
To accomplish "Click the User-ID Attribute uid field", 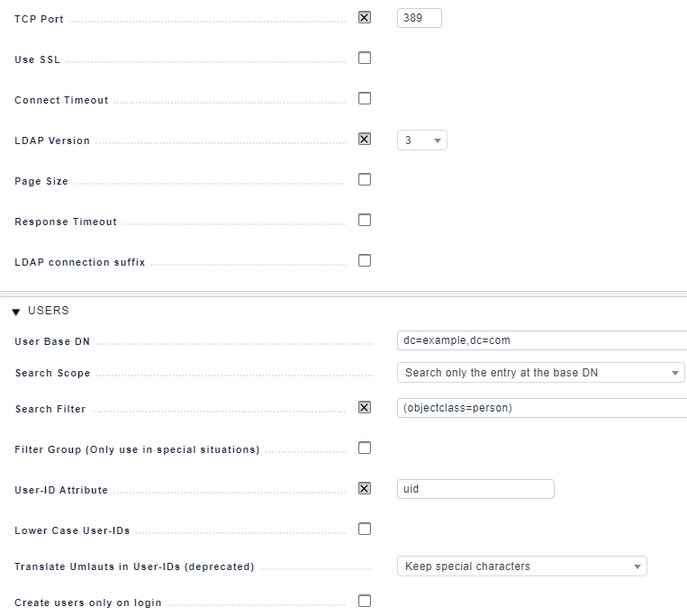I will click(475, 489).
